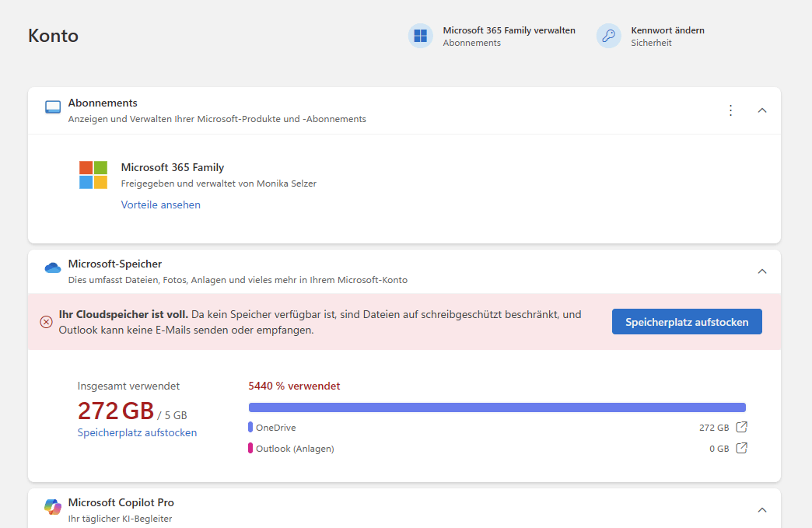This screenshot has height=528, width=812.
Task: Collapse the Abonnements section
Action: (762, 110)
